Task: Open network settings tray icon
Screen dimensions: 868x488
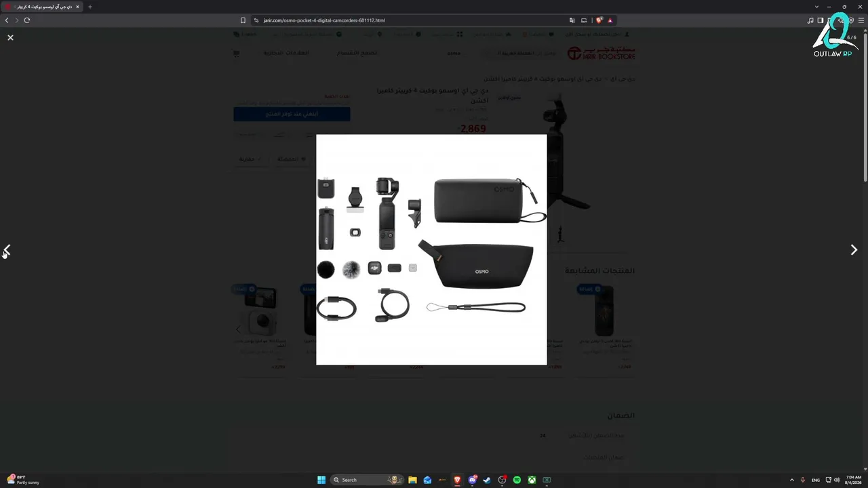Action: (828, 480)
